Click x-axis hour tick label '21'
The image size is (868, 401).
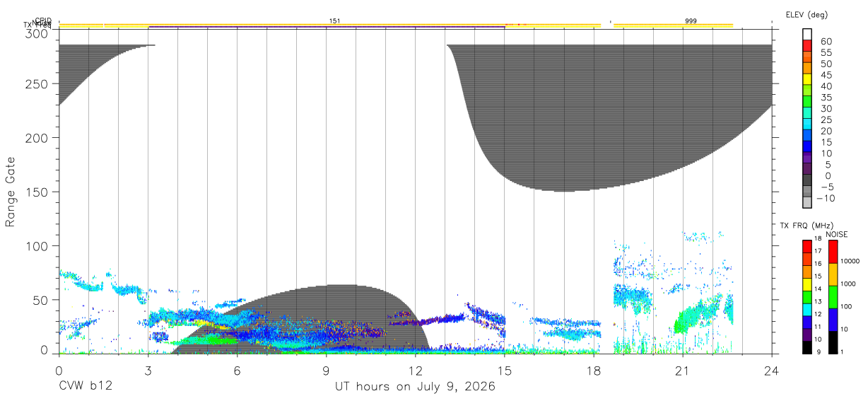683,370
